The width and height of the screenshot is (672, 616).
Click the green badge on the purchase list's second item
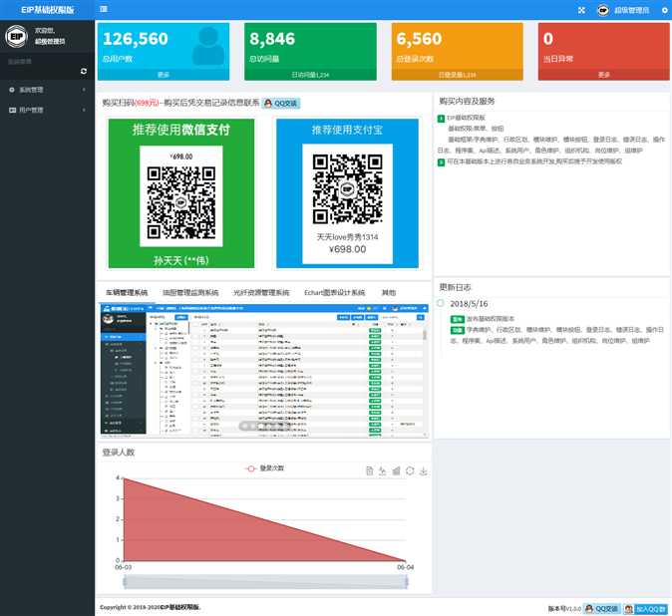click(441, 162)
